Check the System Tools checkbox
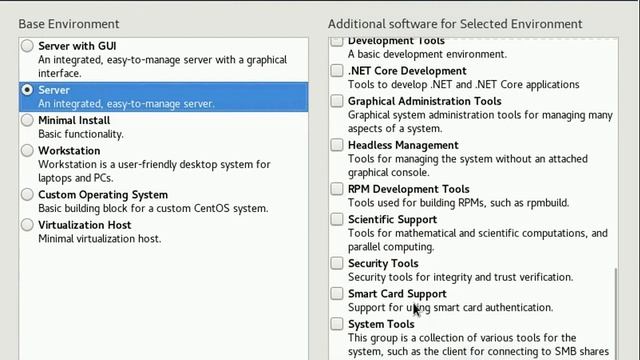Image resolution: width=640 pixels, height=360 pixels. [x=337, y=324]
